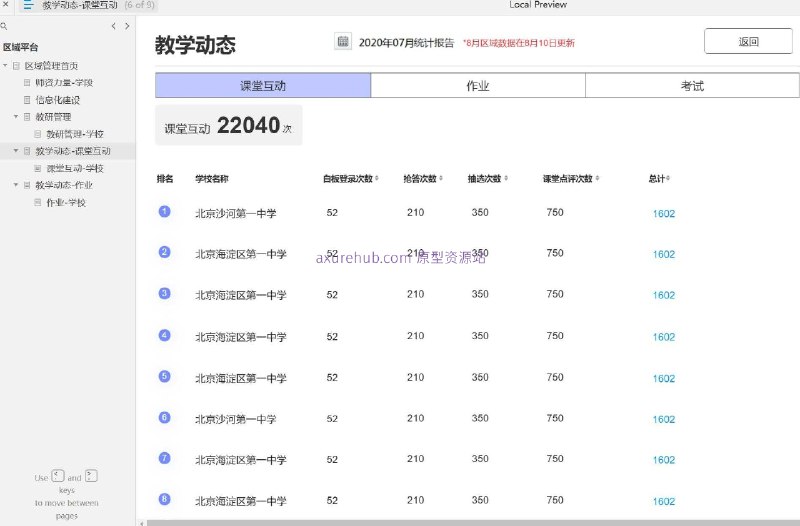Sort by 抽选次数 column arrow

click(x=506, y=179)
